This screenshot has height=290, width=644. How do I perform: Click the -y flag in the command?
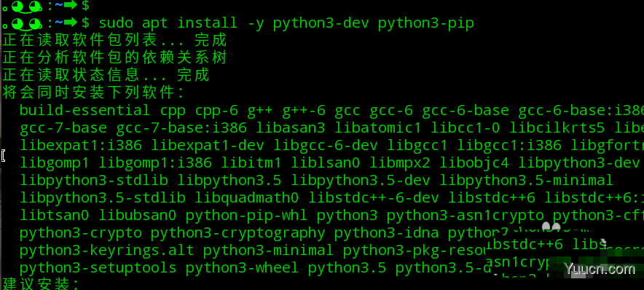pos(256,24)
